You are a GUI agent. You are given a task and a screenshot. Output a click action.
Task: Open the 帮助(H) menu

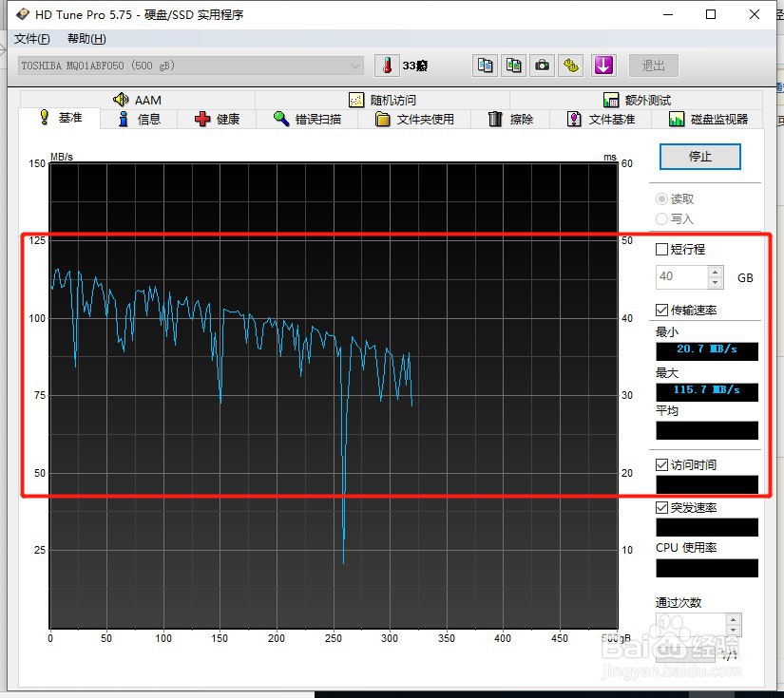point(86,39)
